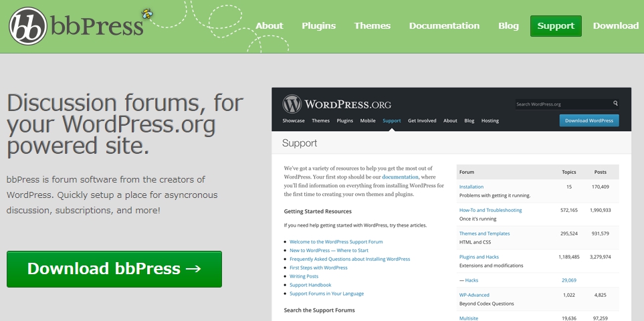Open Support Forums in Your Language link
Viewport: 644px width, 321px height.
click(326, 294)
